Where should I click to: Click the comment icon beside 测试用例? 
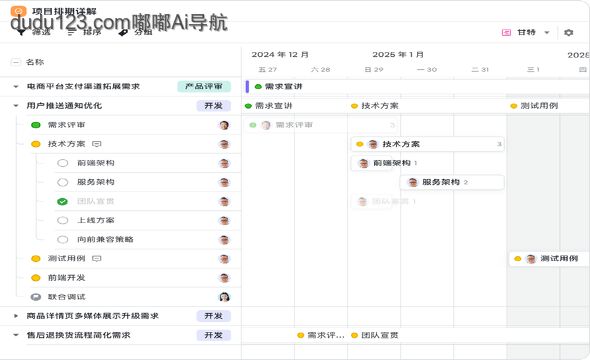(97, 258)
